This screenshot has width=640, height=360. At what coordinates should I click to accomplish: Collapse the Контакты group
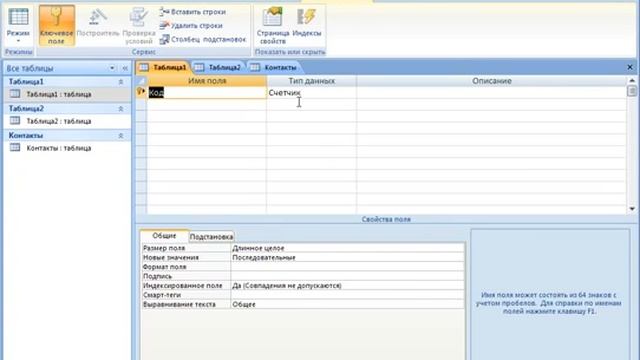pyautogui.click(x=121, y=136)
